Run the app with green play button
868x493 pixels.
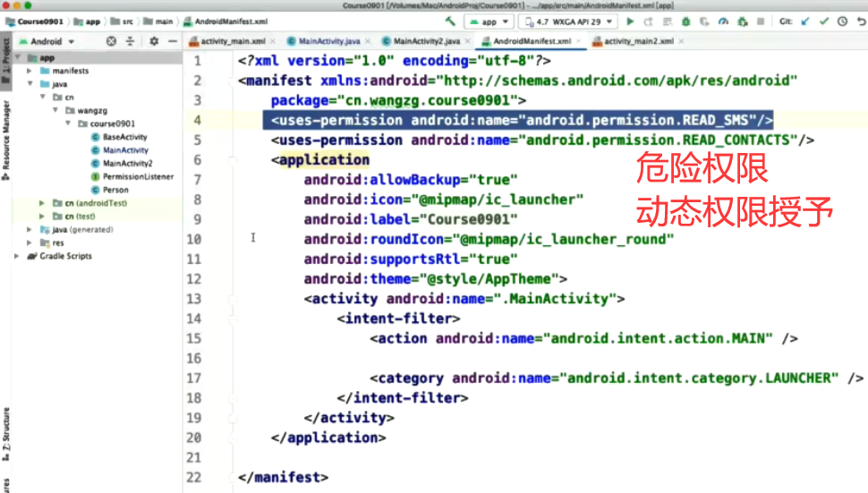point(630,21)
